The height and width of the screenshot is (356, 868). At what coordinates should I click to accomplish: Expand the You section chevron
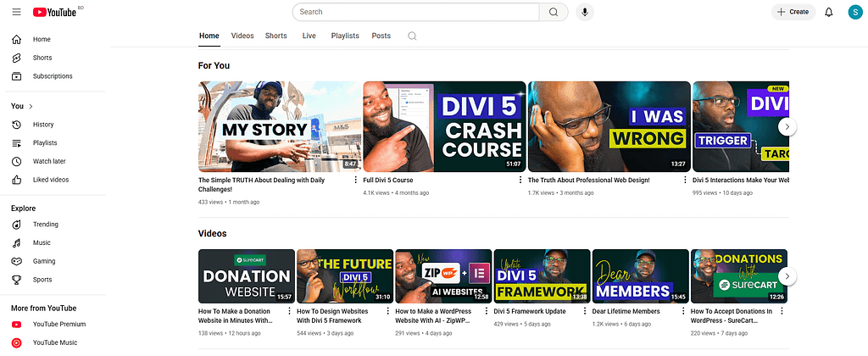[x=31, y=106]
